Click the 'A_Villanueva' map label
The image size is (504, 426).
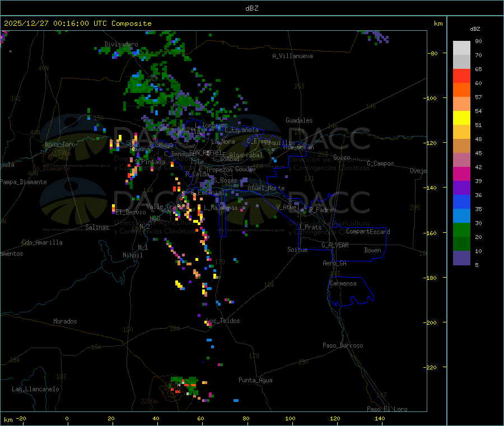click(x=292, y=56)
